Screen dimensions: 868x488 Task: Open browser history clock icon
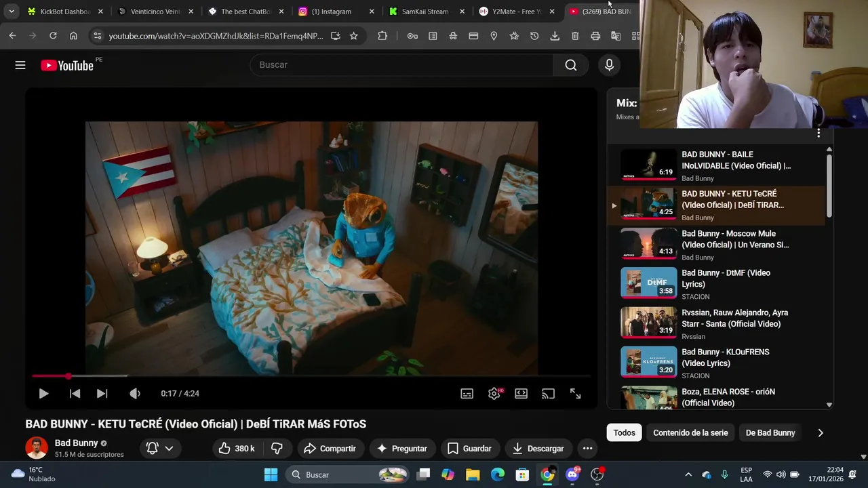[534, 36]
